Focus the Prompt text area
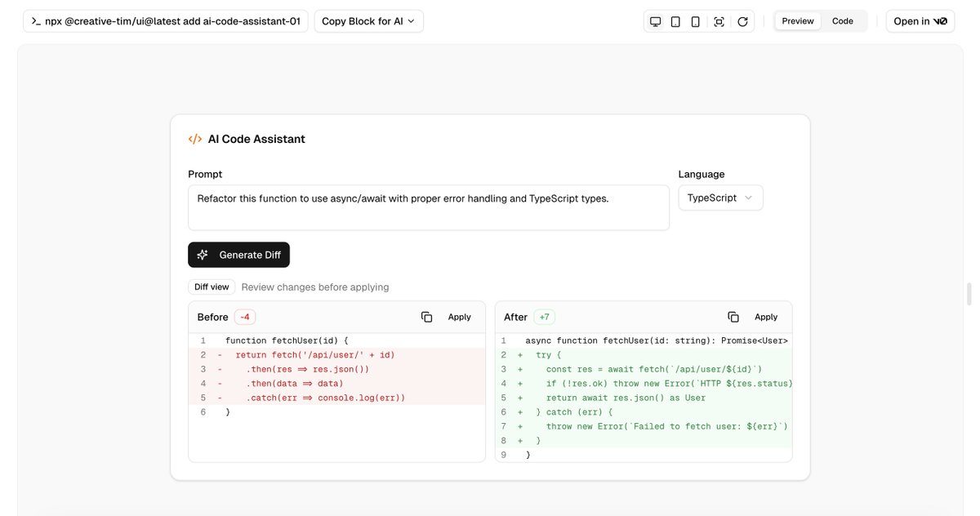The image size is (980, 516). click(x=429, y=207)
